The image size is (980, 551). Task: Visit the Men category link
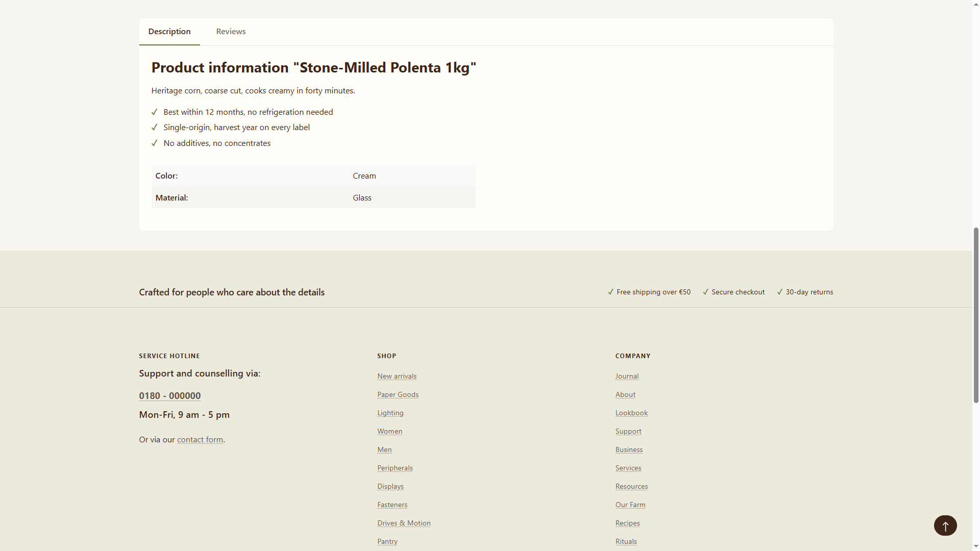384,450
